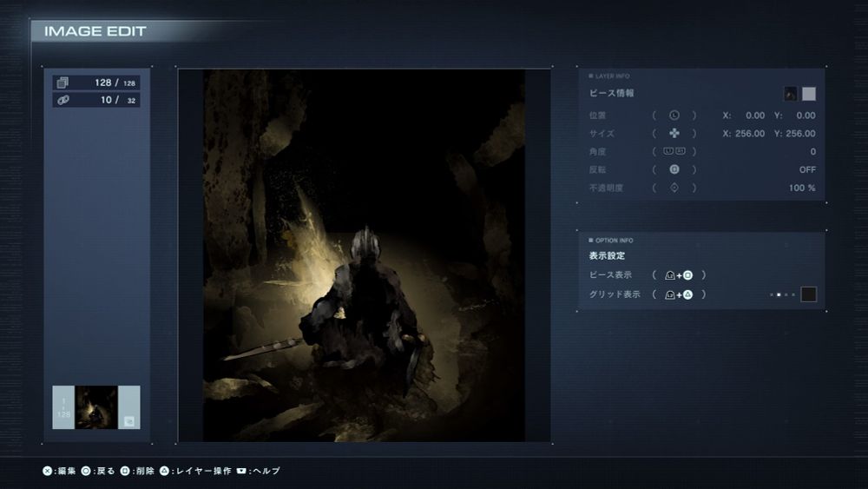The height and width of the screenshot is (489, 868).
Task: Click the touchpad icon for ヘルプ
Action: (241, 471)
